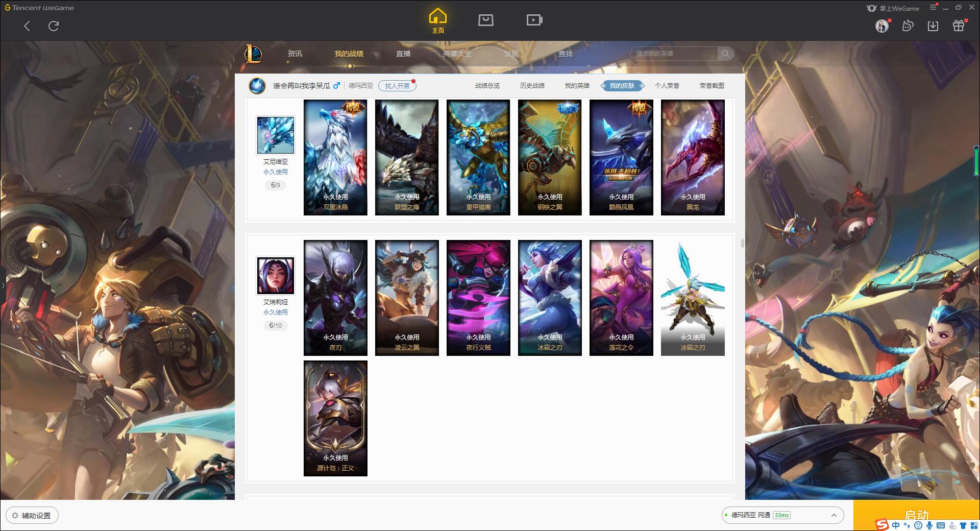The image size is (980, 531).
Task: Open the 主页 home icon
Action: pos(437,20)
